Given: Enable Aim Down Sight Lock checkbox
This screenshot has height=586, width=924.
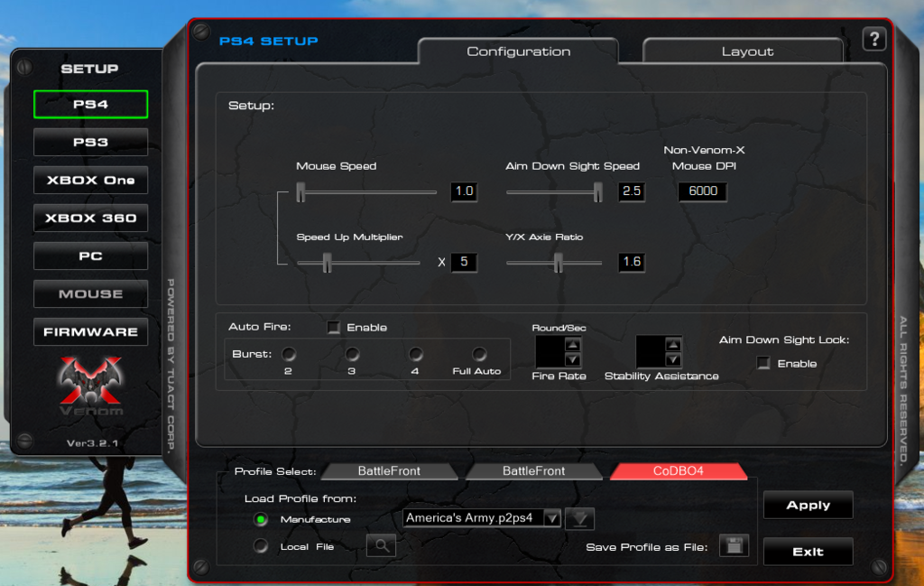Looking at the screenshot, I should pos(763,363).
